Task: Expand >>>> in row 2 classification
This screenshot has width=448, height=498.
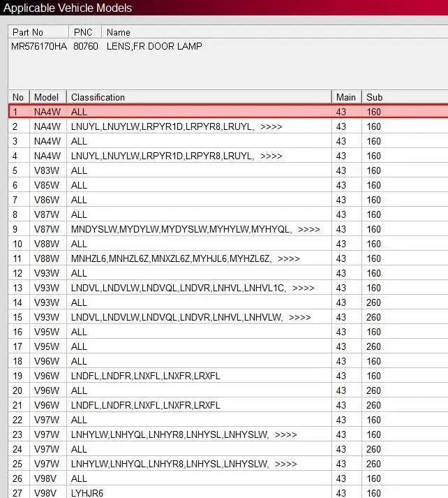Action: tap(271, 126)
